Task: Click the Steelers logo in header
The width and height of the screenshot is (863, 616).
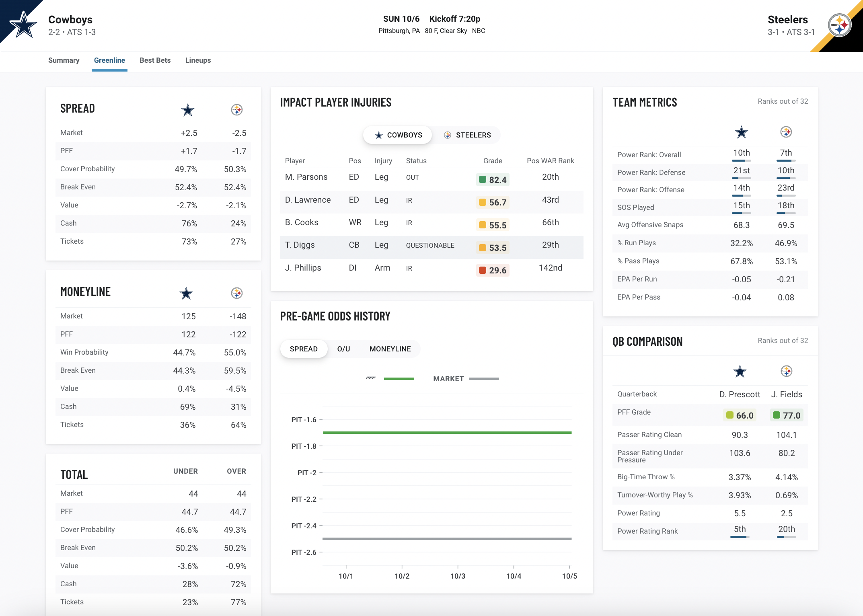Action: [839, 25]
